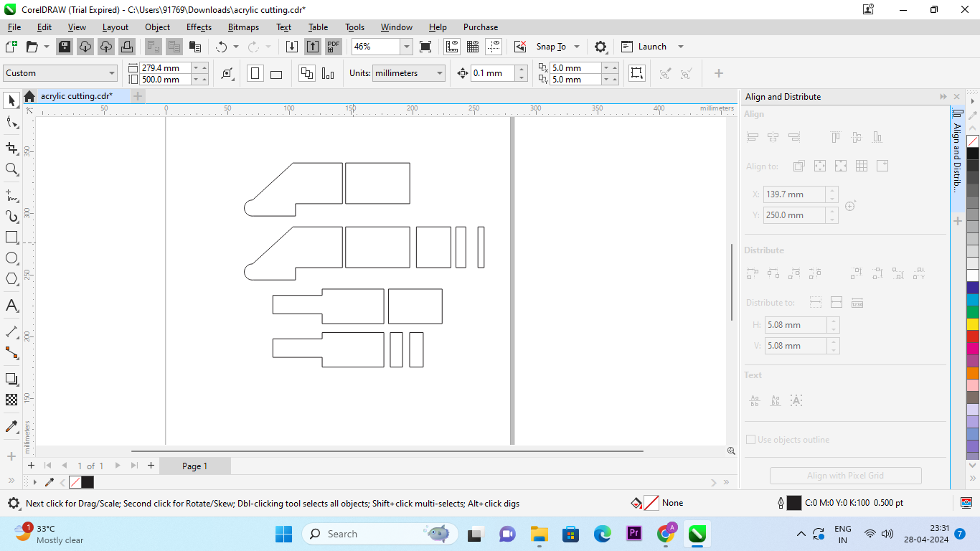
Task: Select the Eyedropper tool
Action: click(x=11, y=427)
